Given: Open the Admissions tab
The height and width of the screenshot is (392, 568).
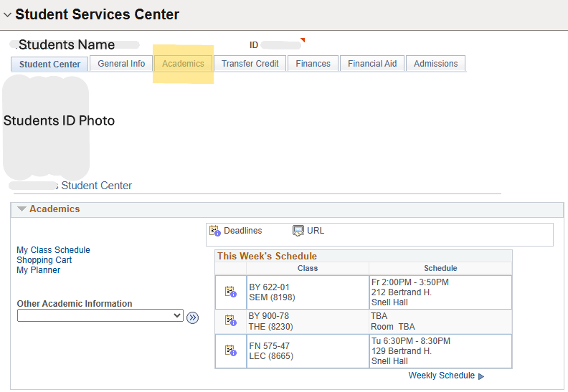Looking at the screenshot, I should [435, 64].
